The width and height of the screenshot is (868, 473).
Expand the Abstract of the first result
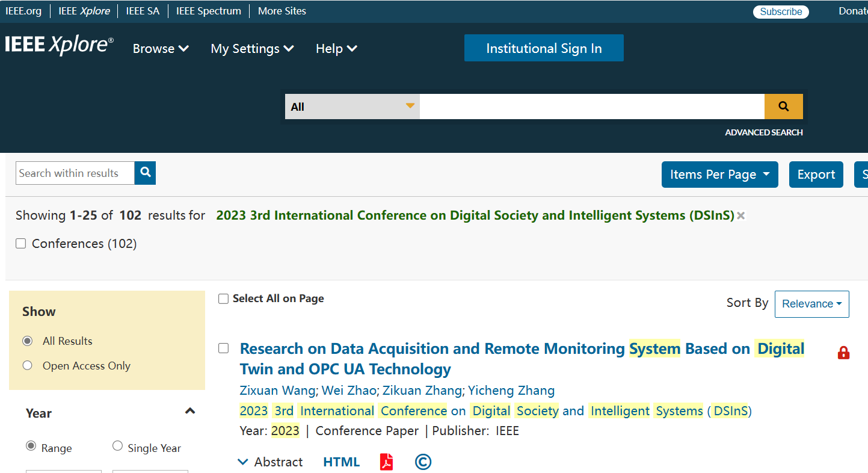[270, 462]
